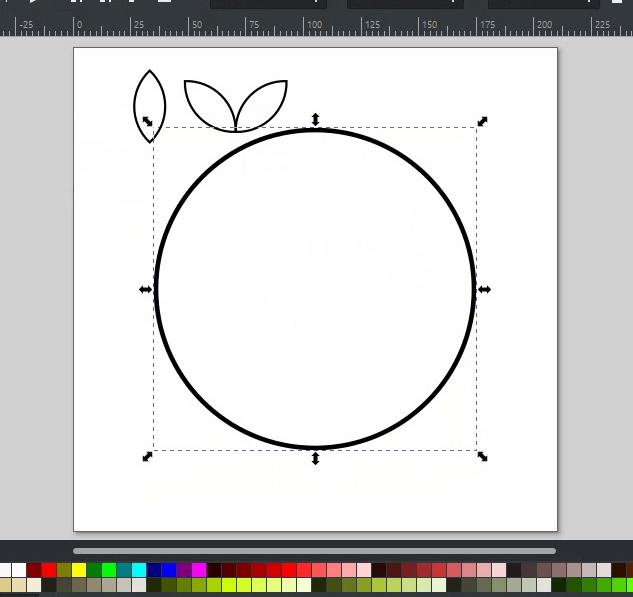
Task: Click the top-left corner scale handle
Action: click(147, 121)
